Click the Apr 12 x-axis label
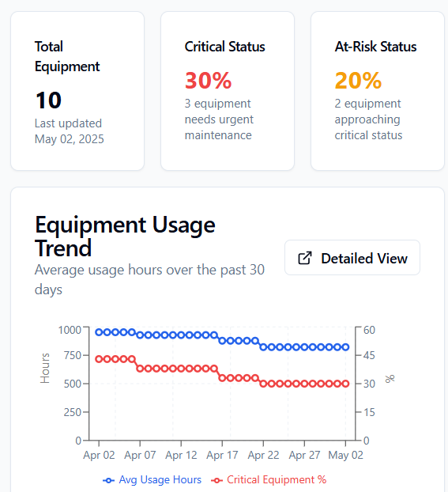 (x=181, y=455)
